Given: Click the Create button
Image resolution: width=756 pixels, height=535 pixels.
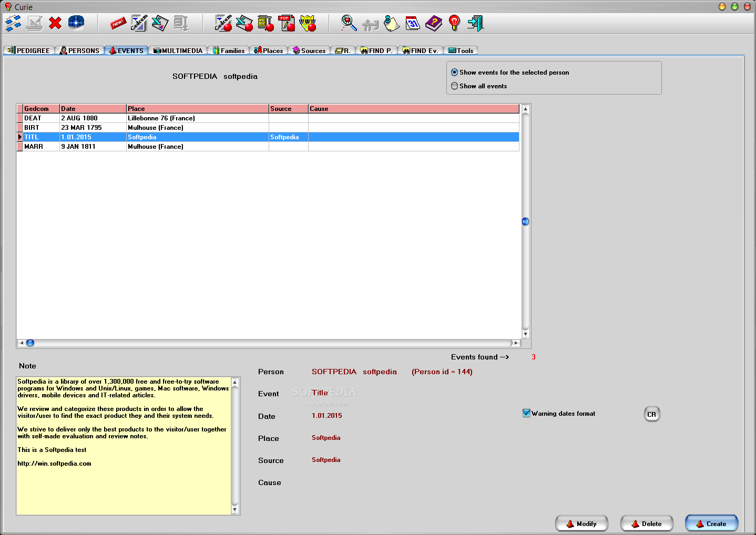Looking at the screenshot, I should [711, 523].
